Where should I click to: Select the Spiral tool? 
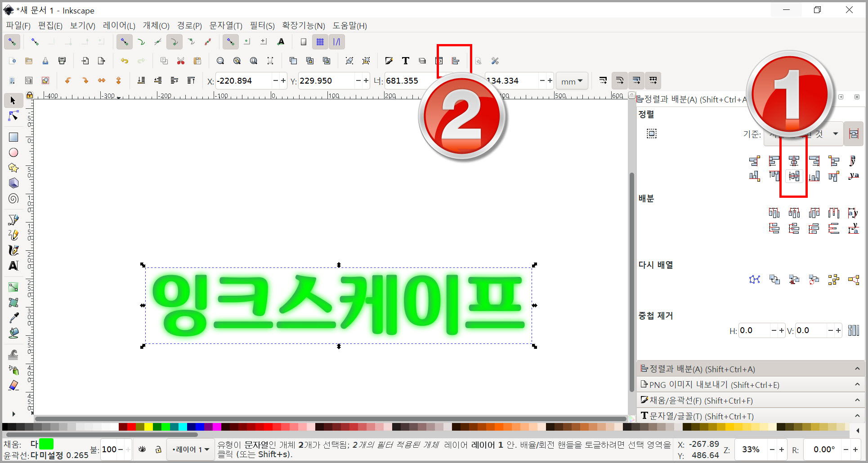point(13,198)
